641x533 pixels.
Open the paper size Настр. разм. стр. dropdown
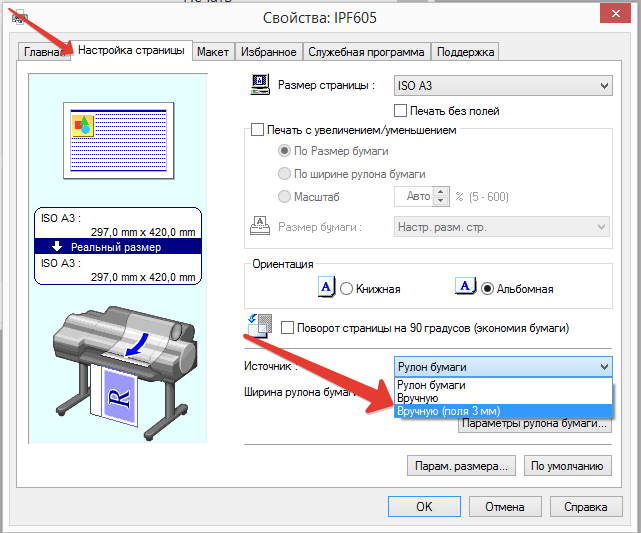tap(502, 227)
